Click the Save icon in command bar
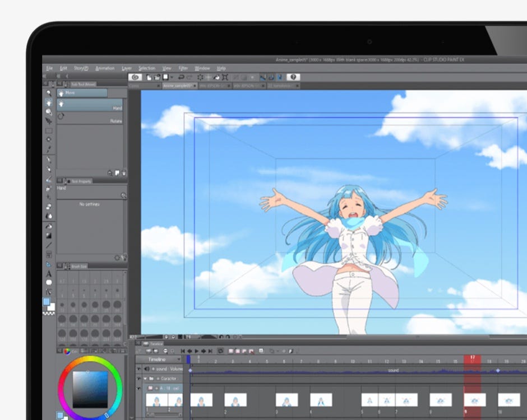 165,77
